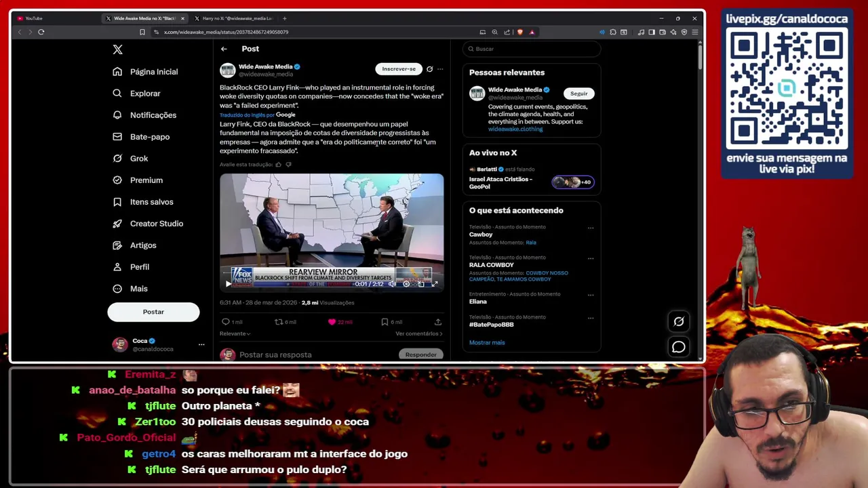Open a new browser tab

pos(285,18)
